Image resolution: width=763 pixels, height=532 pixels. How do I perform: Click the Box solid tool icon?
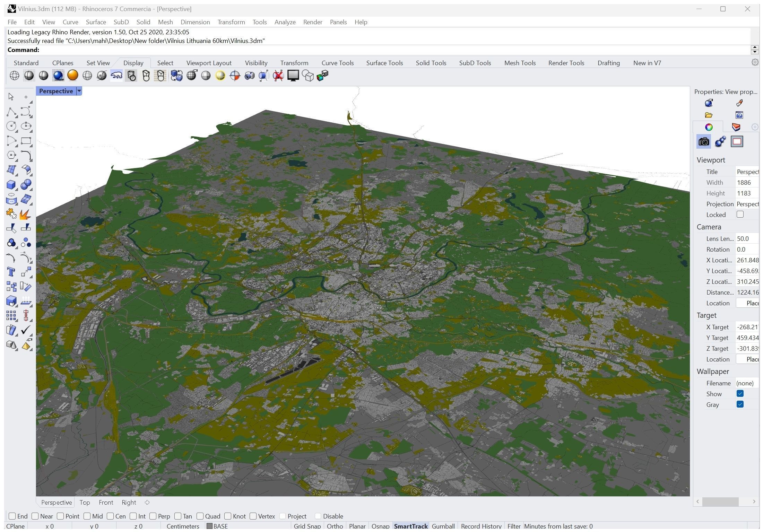11,185
